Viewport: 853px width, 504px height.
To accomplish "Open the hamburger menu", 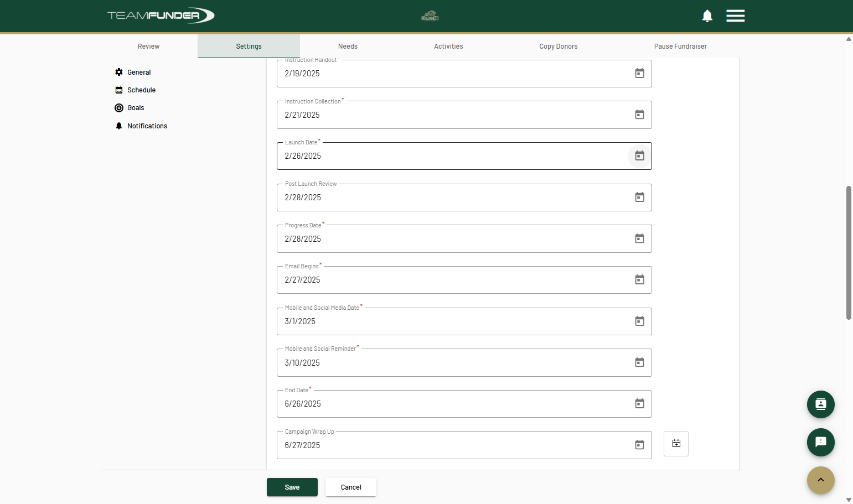I will pos(735,15).
